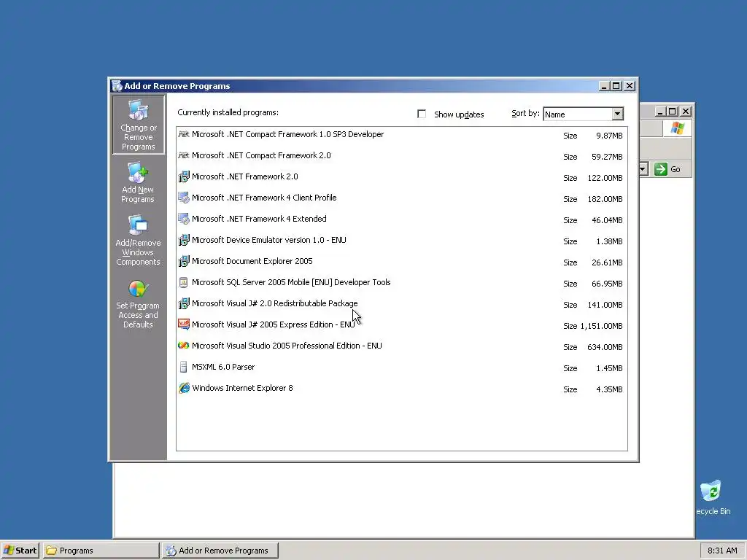
Task: Click the icon of .NET Framework 4 Client Profile
Action: [x=183, y=198]
